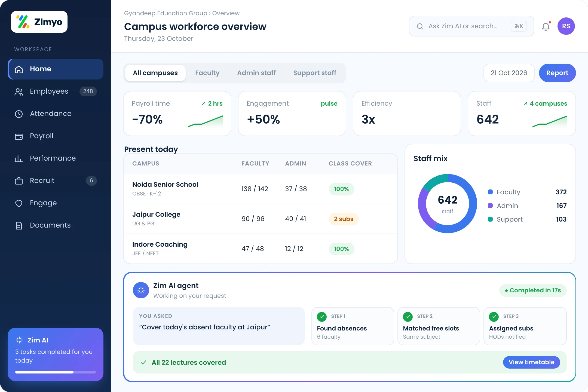Switch to the Faculty tab

click(x=207, y=73)
